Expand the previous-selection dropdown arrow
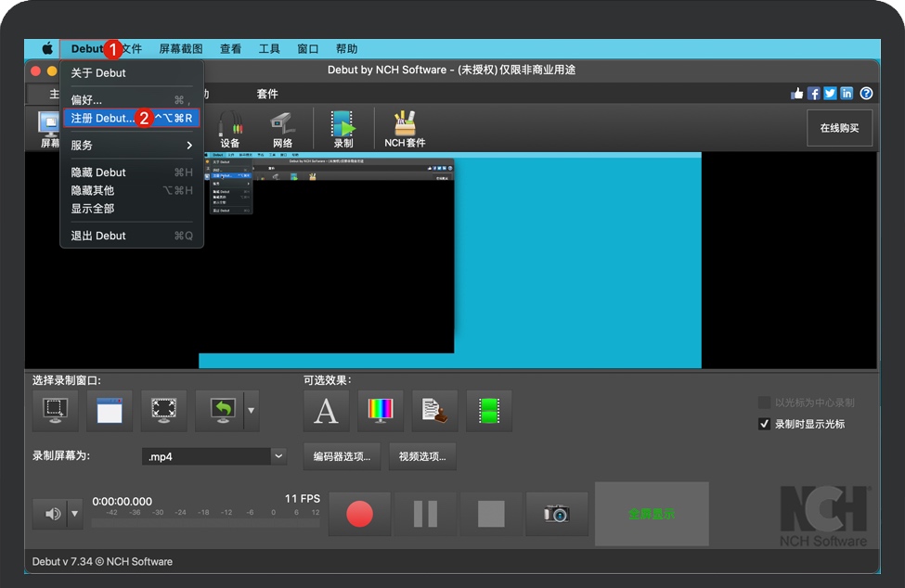The width and height of the screenshot is (905, 588). 251,411
